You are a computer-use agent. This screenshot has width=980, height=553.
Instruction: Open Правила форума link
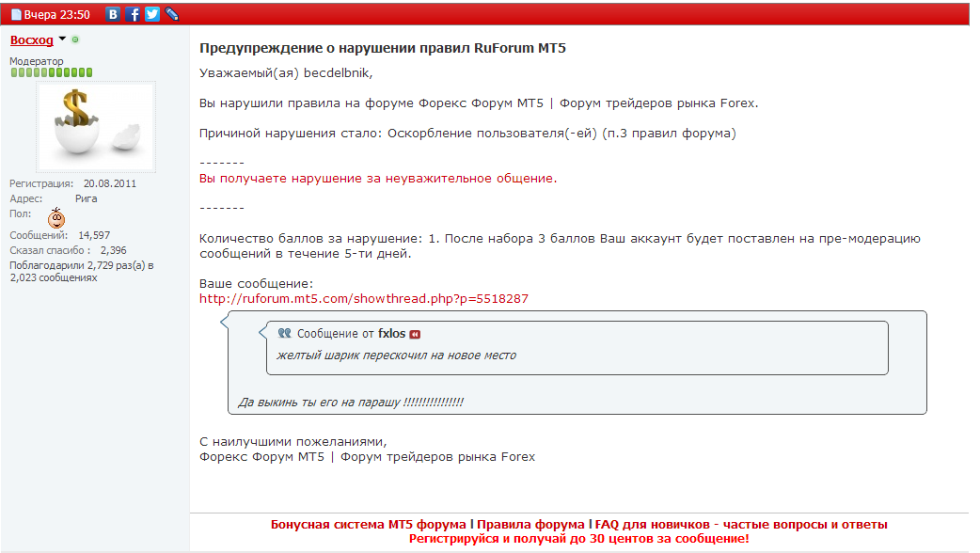pos(530,524)
